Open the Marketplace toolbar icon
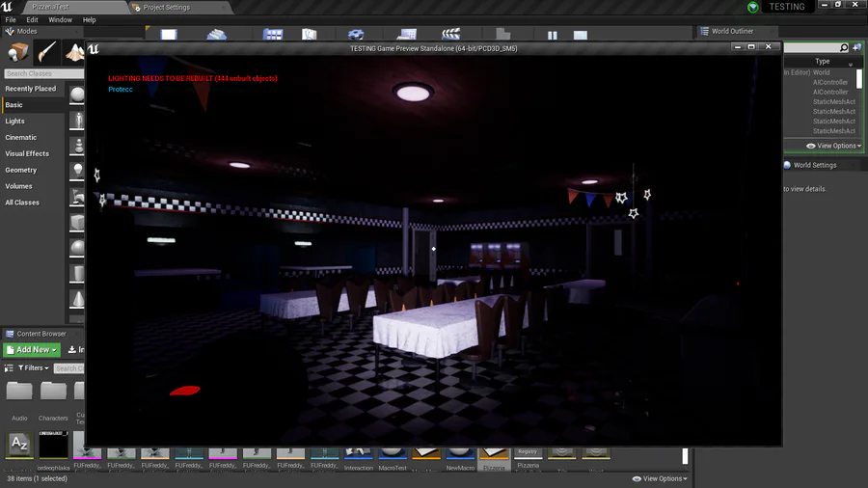The height and width of the screenshot is (488, 868). [x=309, y=35]
